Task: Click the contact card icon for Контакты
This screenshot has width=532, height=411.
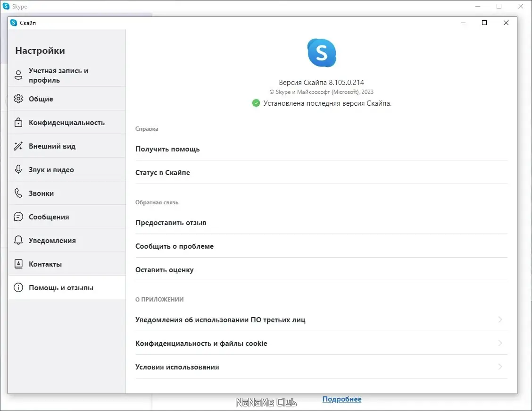Action: (18, 264)
